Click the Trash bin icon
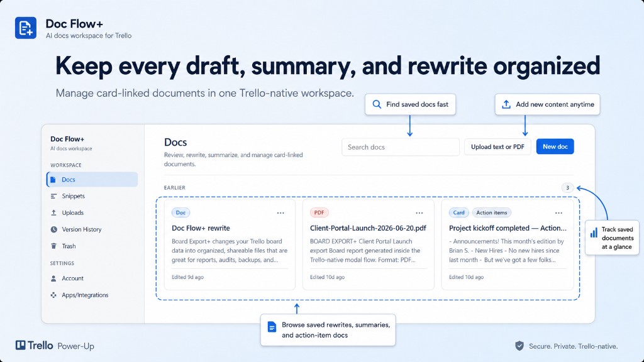The width and height of the screenshot is (644, 362). click(x=53, y=246)
